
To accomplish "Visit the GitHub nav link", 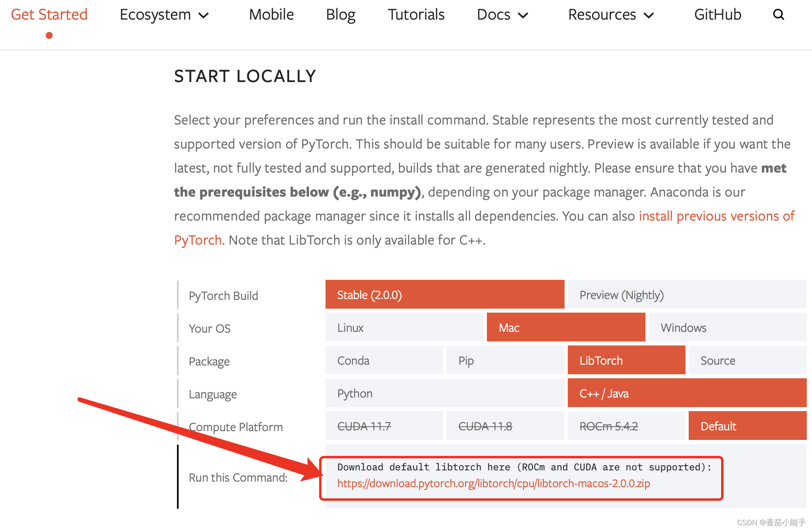I will point(718,14).
